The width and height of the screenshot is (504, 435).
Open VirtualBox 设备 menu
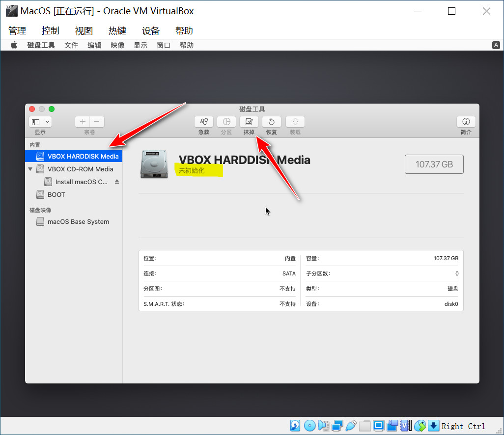151,31
